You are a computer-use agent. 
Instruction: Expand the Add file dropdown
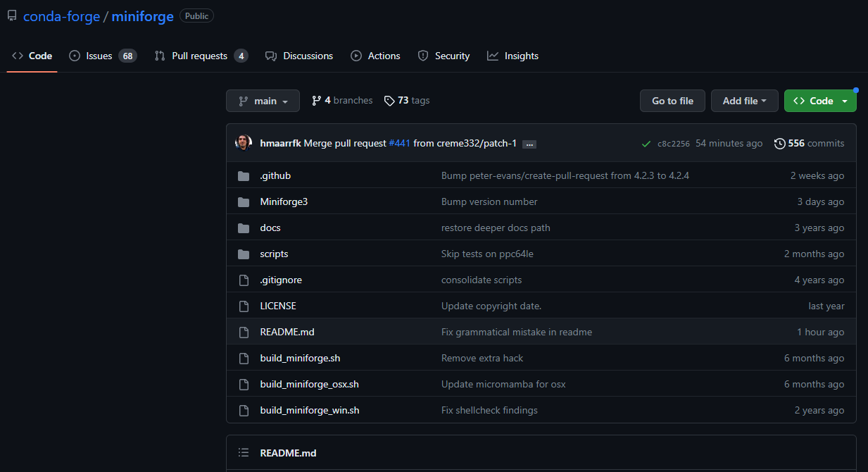point(745,101)
